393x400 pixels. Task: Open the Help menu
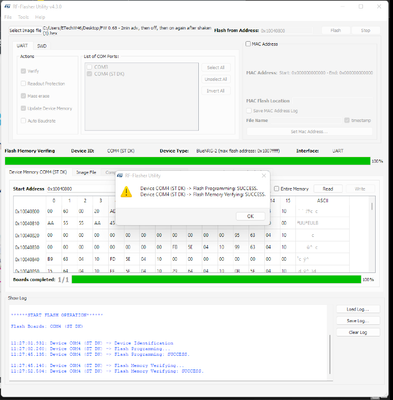pos(40,17)
